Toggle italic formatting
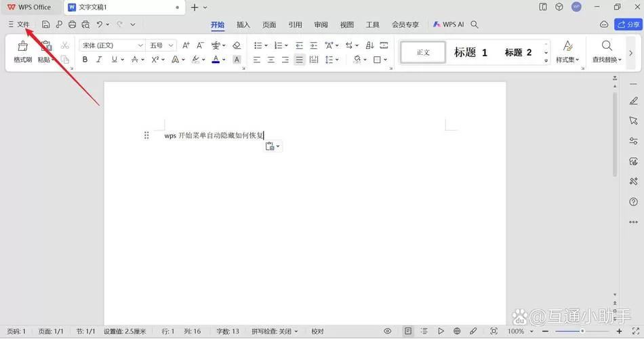 [99, 60]
